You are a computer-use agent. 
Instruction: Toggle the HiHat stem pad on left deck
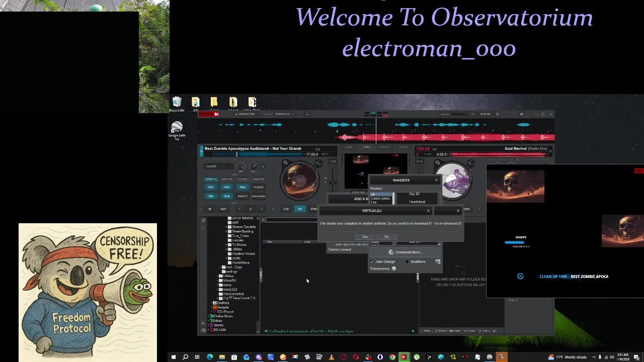[227, 196]
